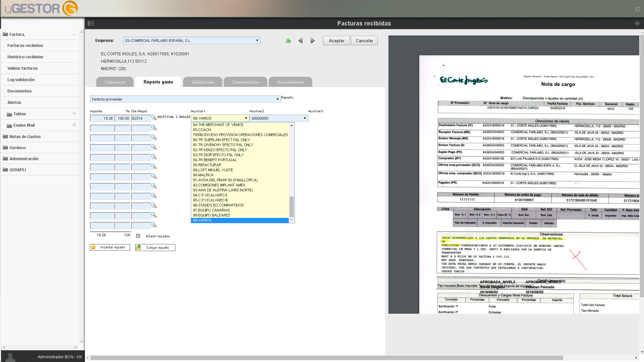644x362 pixels.
Task: Select the Reparto gasto tab
Action: 158,82
